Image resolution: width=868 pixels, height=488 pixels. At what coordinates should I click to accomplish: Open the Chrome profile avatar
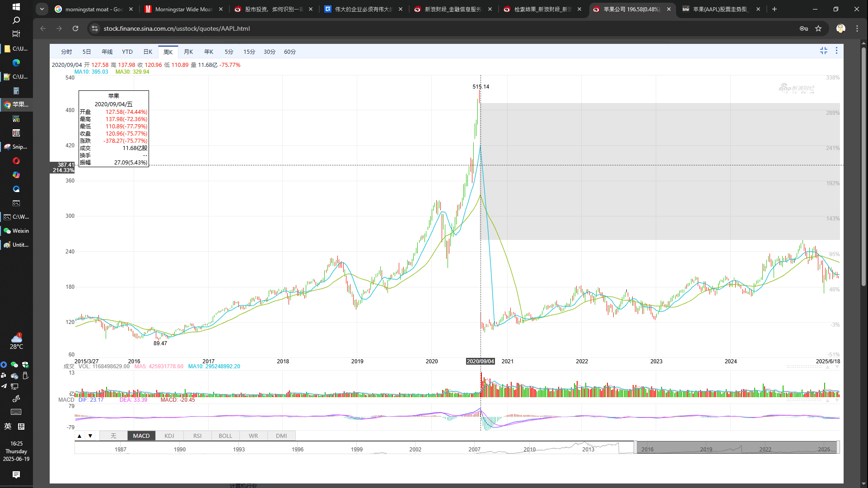click(x=840, y=28)
